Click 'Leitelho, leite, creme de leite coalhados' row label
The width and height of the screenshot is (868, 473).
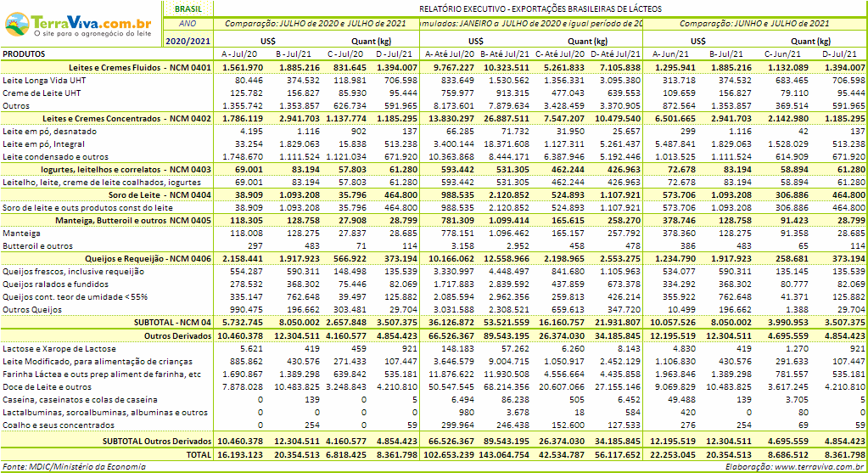[102, 183]
